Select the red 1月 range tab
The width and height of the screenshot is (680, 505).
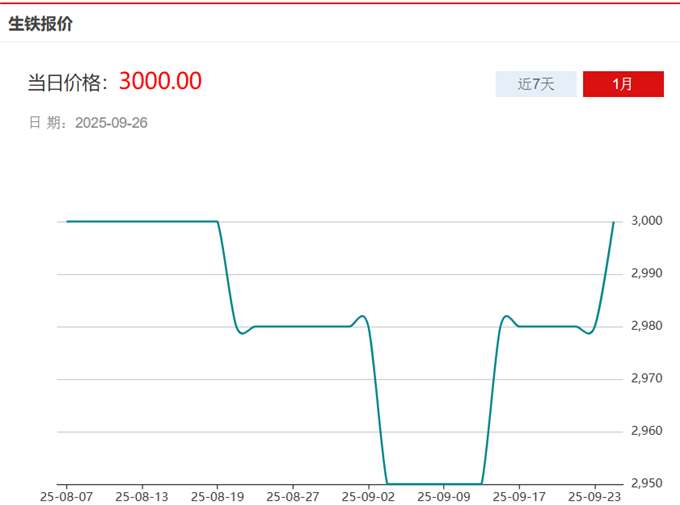tap(622, 84)
